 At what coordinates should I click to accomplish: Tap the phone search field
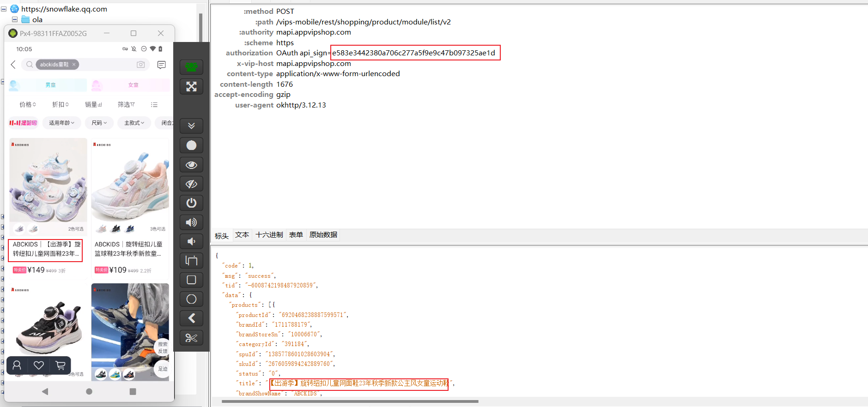86,65
